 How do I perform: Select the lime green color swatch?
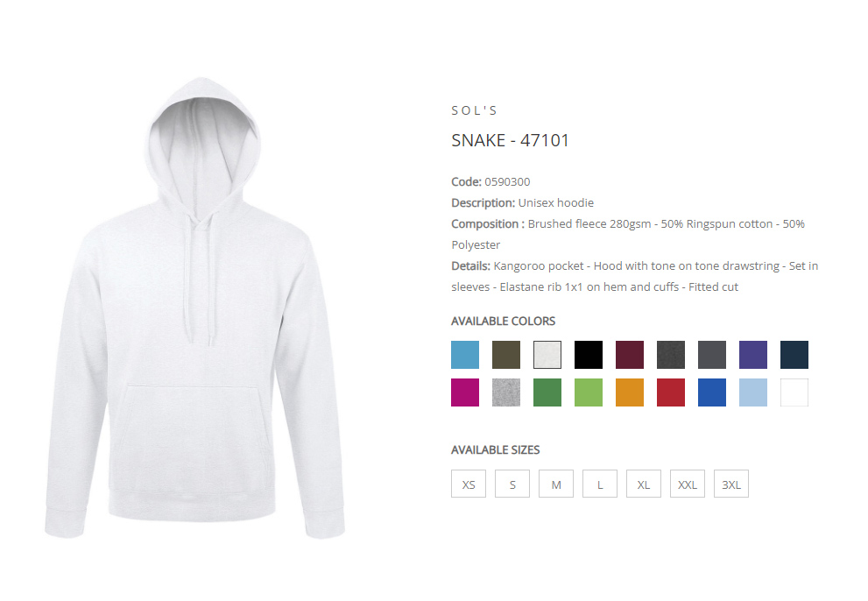(589, 392)
